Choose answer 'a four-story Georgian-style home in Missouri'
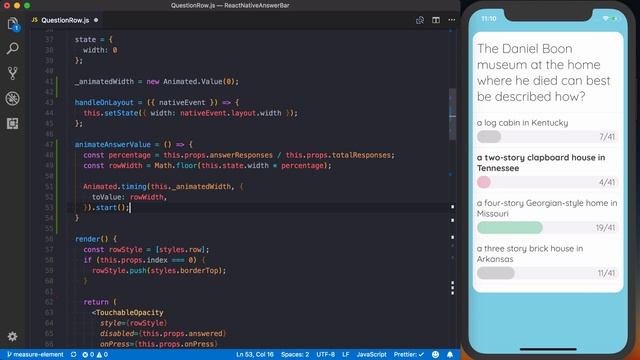Image resolution: width=640 pixels, height=360 pixels. click(547, 208)
